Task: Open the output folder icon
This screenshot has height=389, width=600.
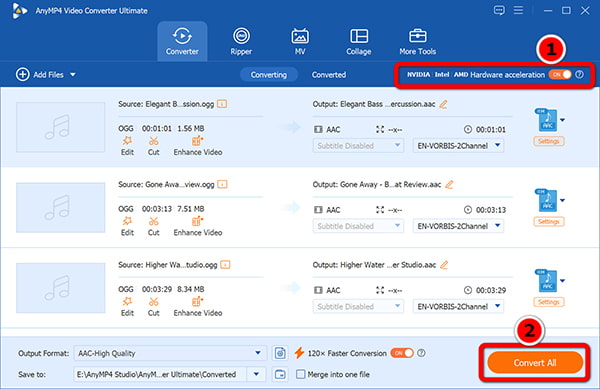Action: coord(280,374)
